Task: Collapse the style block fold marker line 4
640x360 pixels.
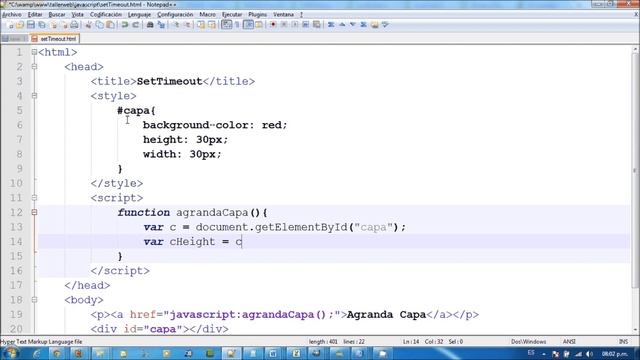Action: (x=34, y=96)
